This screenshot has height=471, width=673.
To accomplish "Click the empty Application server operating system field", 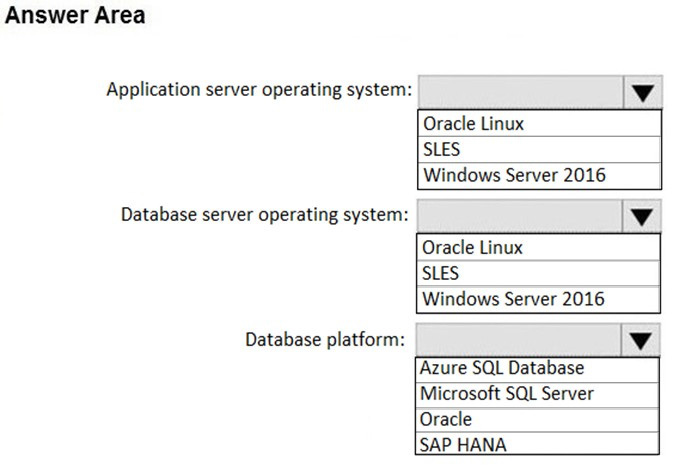I will pyautogui.click(x=520, y=92).
